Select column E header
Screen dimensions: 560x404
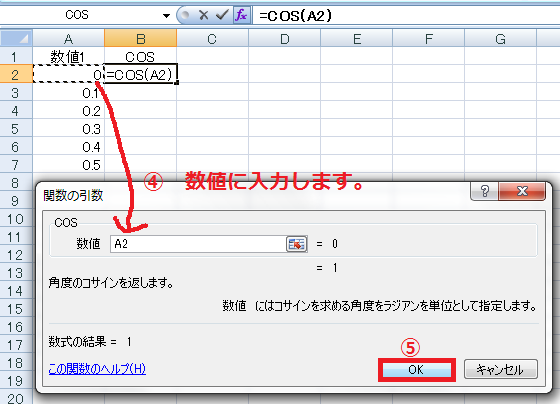pyautogui.click(x=357, y=38)
